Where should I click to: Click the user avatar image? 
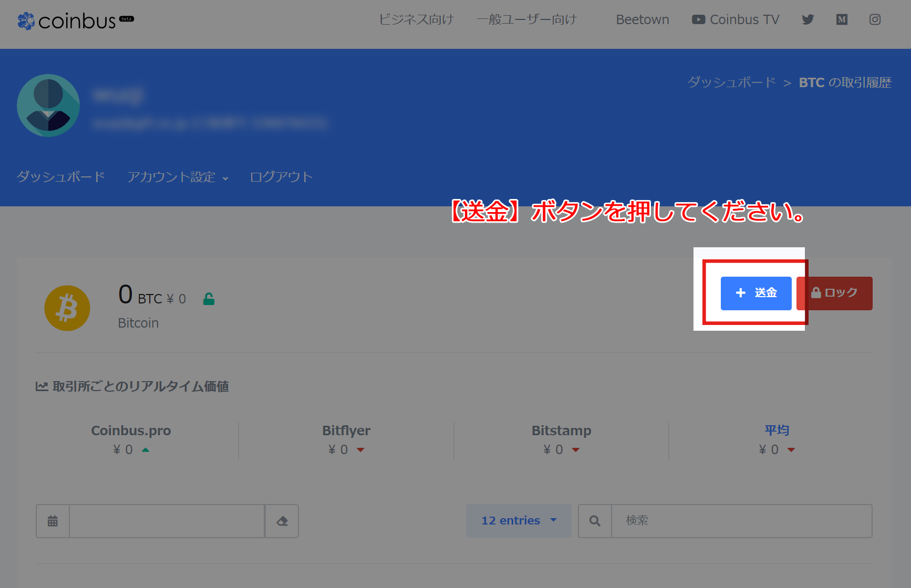[x=48, y=106]
